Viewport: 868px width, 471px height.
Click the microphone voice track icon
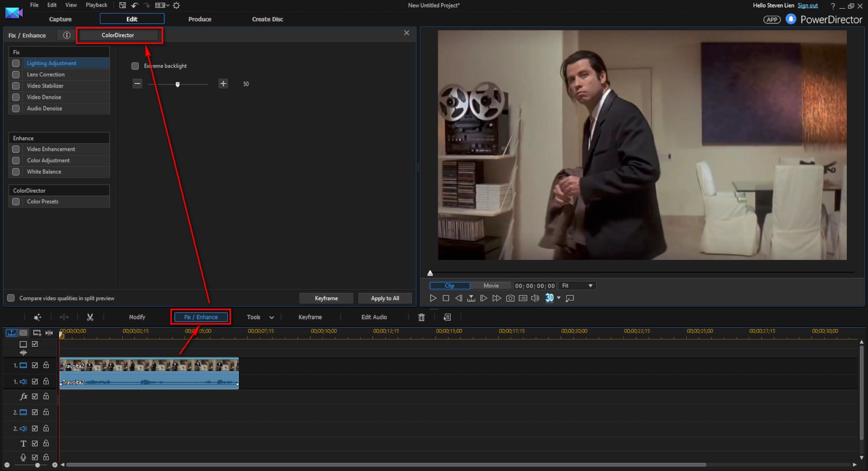coord(23,457)
